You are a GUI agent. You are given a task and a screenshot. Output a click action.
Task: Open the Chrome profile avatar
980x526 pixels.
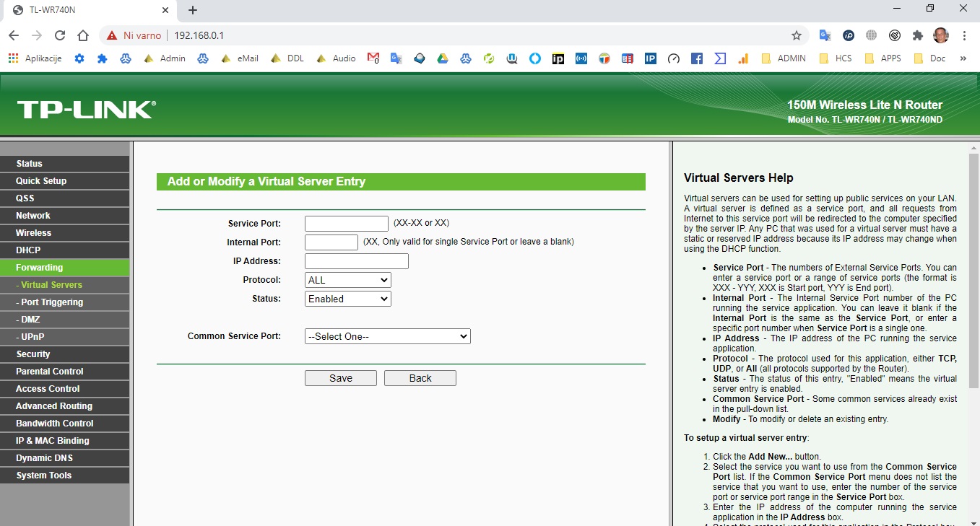coord(940,35)
